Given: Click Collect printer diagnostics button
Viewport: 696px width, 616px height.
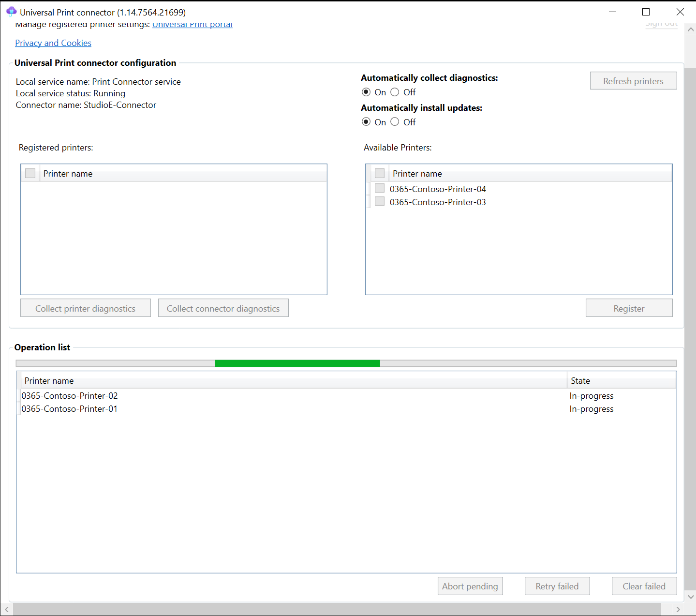Looking at the screenshot, I should pyautogui.click(x=86, y=308).
